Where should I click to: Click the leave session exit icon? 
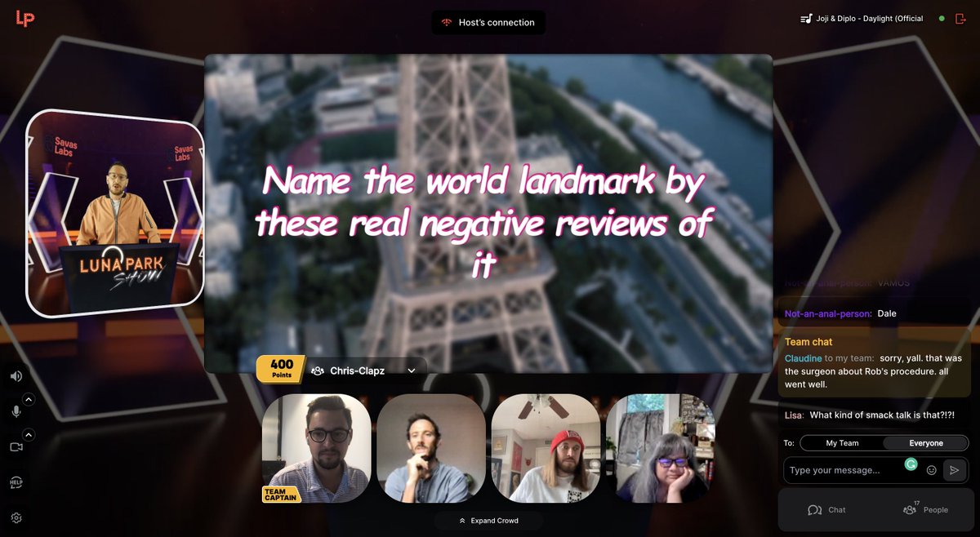point(960,18)
